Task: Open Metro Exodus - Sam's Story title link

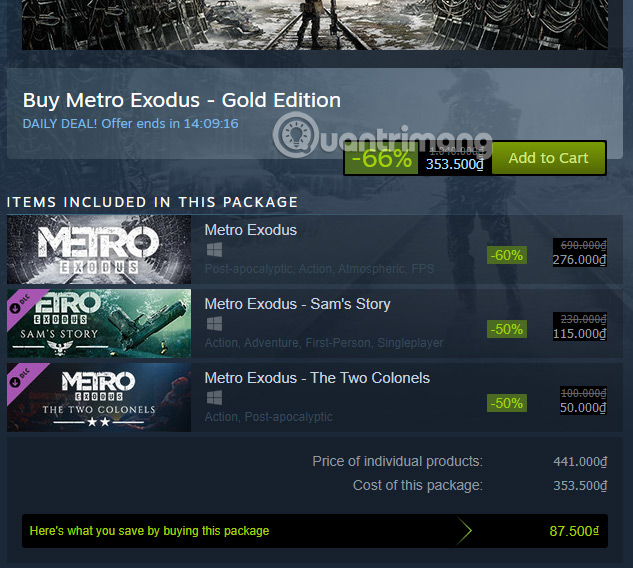Action: click(297, 304)
